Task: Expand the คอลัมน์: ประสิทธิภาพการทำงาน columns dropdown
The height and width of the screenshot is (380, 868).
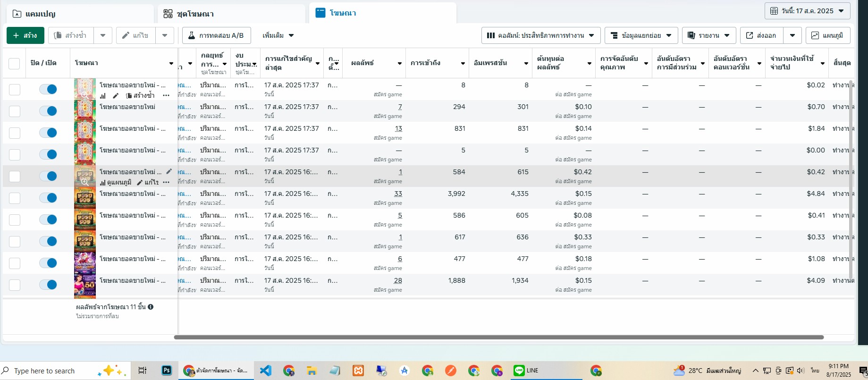Action: [540, 35]
